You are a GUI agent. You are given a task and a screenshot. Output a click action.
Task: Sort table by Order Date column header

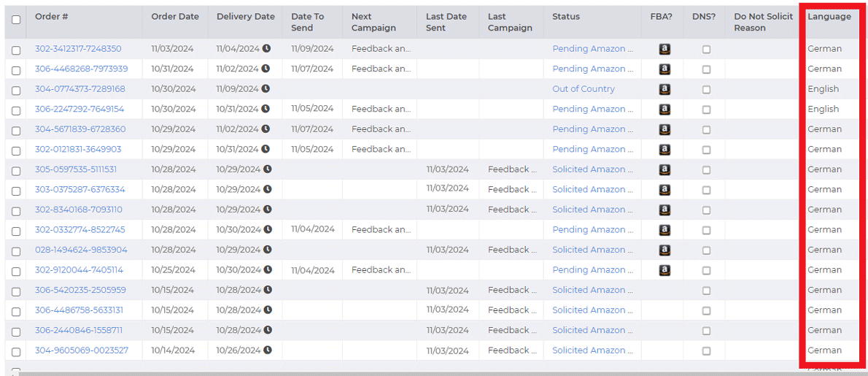pyautogui.click(x=175, y=17)
